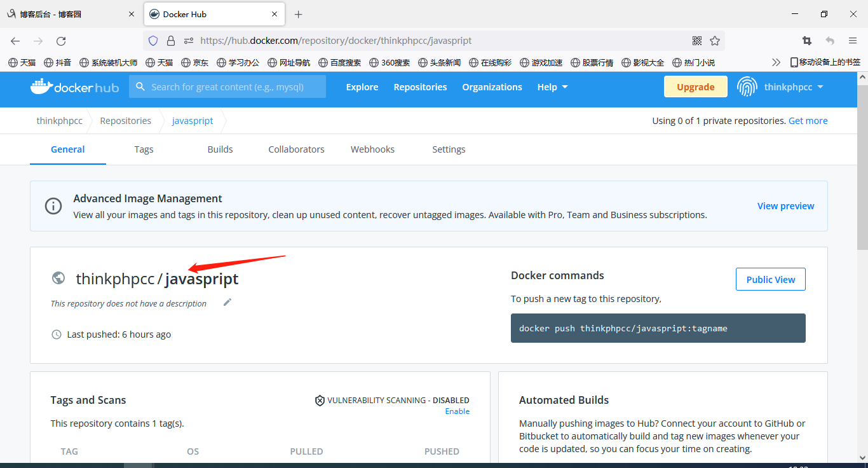Go back with the browser back arrow

point(15,41)
